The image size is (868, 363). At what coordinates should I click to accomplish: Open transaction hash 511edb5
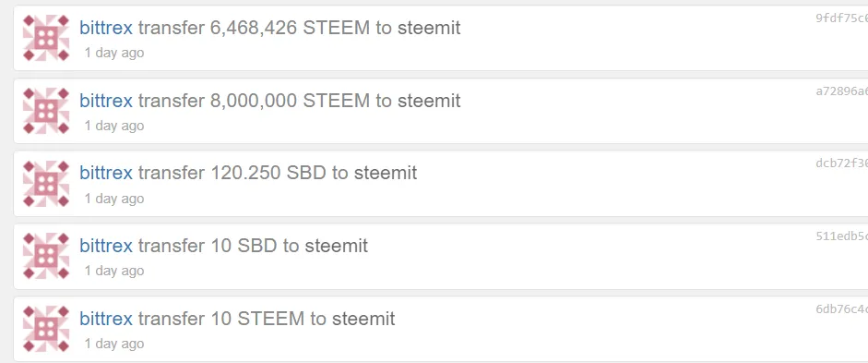(841, 236)
